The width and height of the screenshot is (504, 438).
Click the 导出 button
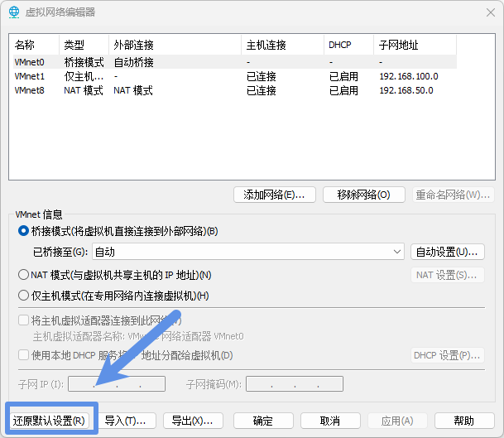[193, 421]
